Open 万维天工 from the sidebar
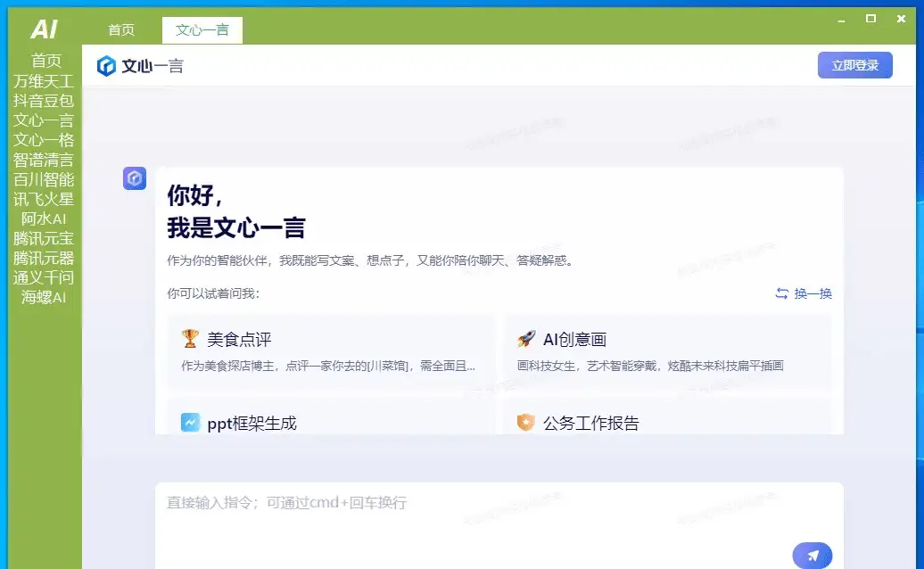This screenshot has height=569, width=924. click(x=44, y=80)
